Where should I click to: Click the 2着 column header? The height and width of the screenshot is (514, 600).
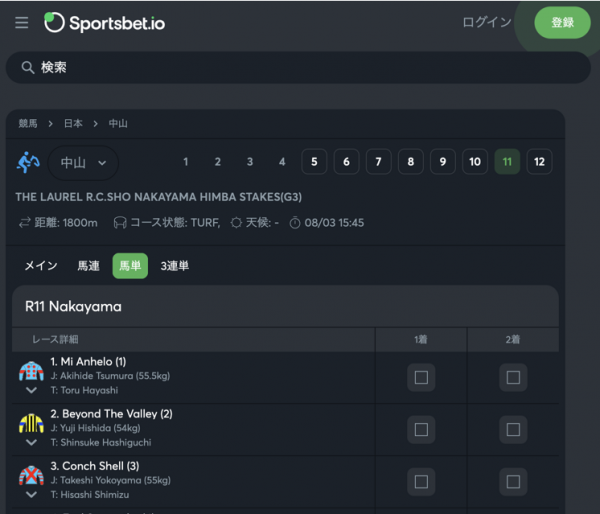(513, 339)
